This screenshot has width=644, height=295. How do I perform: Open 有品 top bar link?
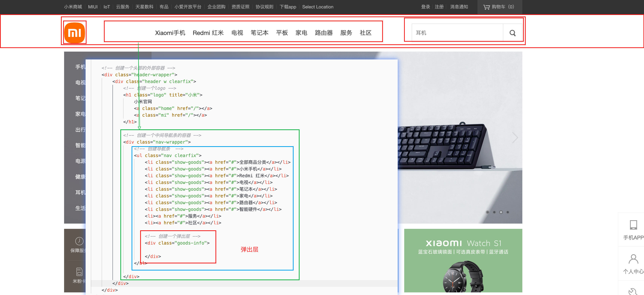coord(164,7)
